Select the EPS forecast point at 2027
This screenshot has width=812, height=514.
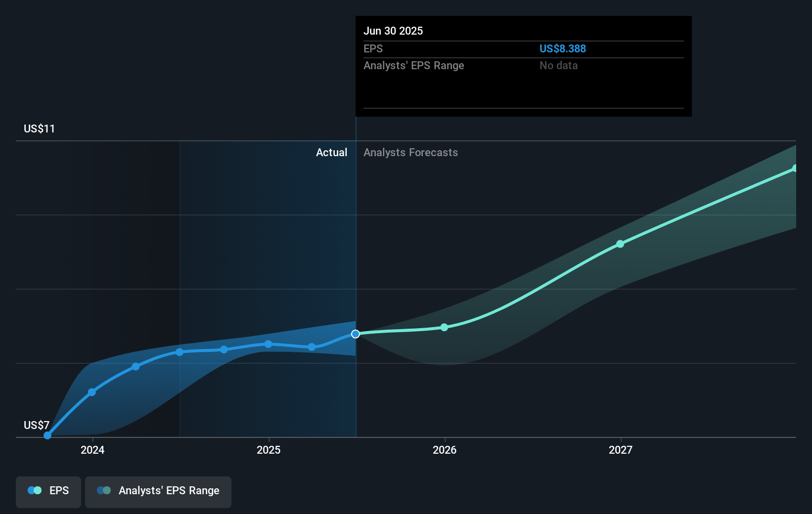point(620,244)
